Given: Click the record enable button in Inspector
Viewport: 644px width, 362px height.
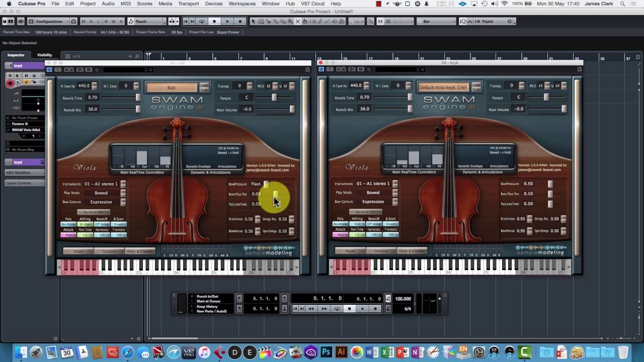Looking at the screenshot, I should tap(10, 83).
